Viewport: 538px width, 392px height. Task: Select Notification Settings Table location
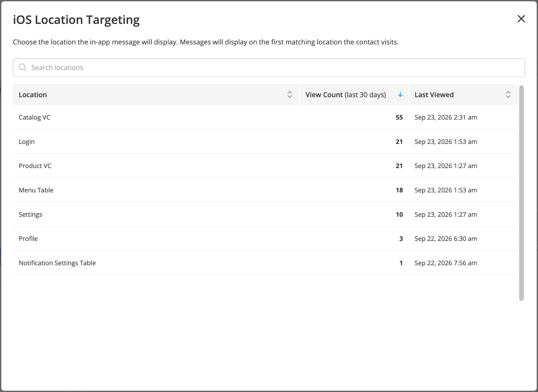(57, 263)
